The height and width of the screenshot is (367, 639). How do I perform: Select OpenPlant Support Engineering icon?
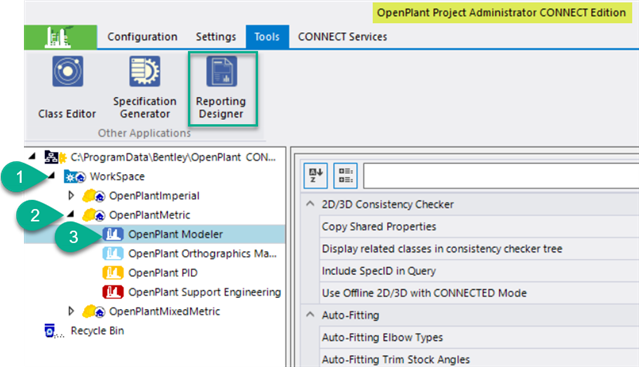(x=113, y=292)
